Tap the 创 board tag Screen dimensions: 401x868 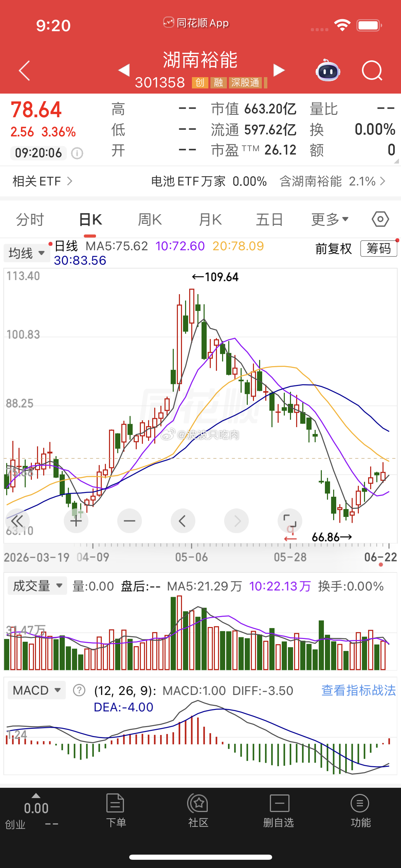(200, 83)
